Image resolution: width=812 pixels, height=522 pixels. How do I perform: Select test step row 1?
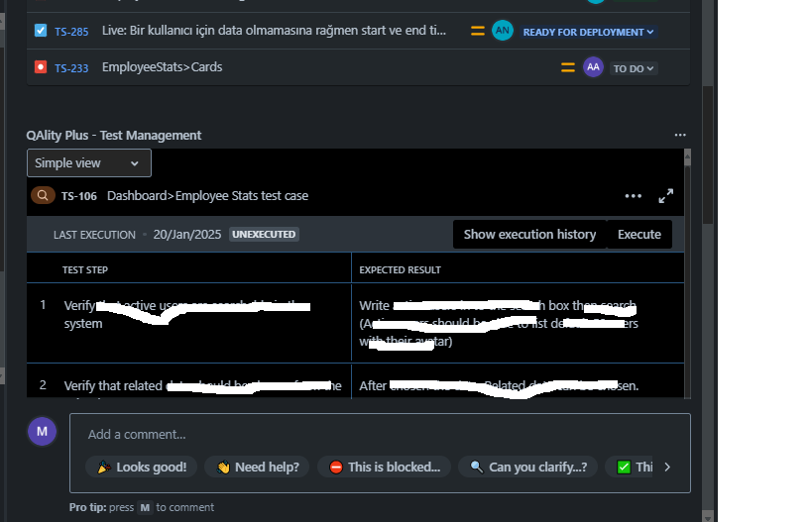(355, 323)
